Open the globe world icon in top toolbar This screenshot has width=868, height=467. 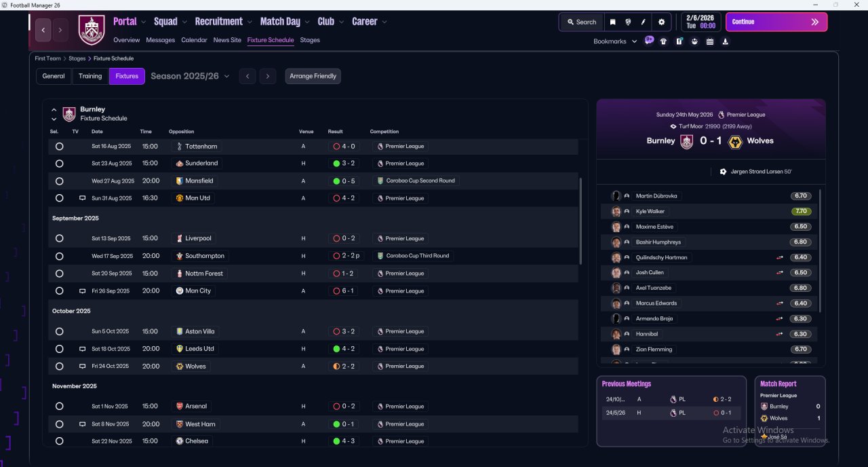(x=628, y=22)
